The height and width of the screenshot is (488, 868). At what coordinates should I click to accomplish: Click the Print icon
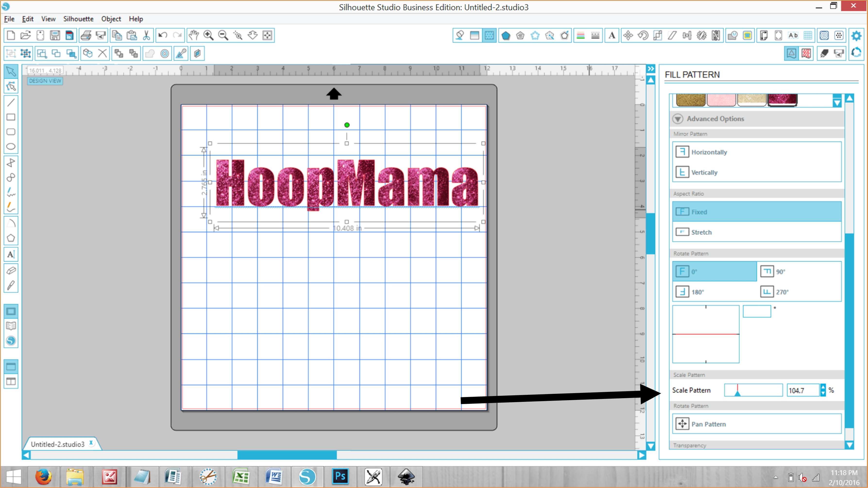(86, 35)
